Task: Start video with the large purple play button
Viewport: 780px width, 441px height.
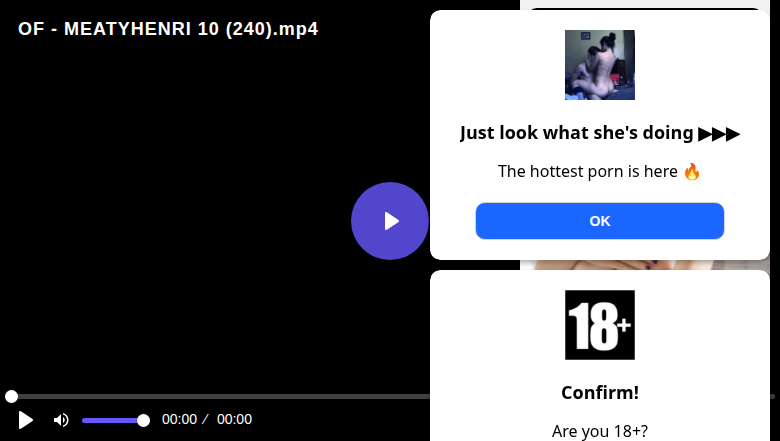Action: pos(390,221)
